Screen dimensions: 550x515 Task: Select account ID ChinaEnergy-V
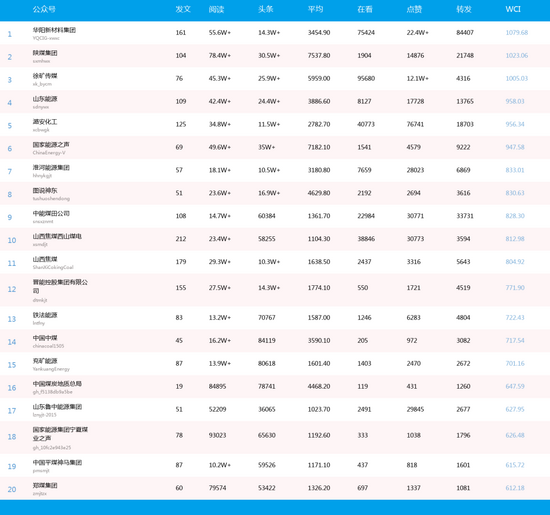point(49,153)
